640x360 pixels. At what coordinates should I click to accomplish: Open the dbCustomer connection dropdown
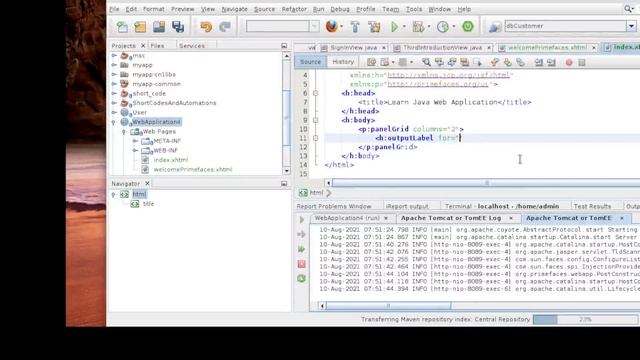point(631,26)
